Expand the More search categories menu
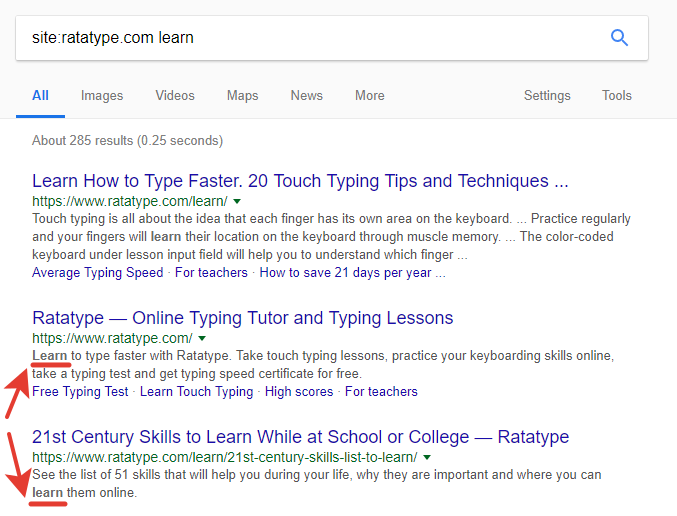The height and width of the screenshot is (516, 677). tap(370, 95)
